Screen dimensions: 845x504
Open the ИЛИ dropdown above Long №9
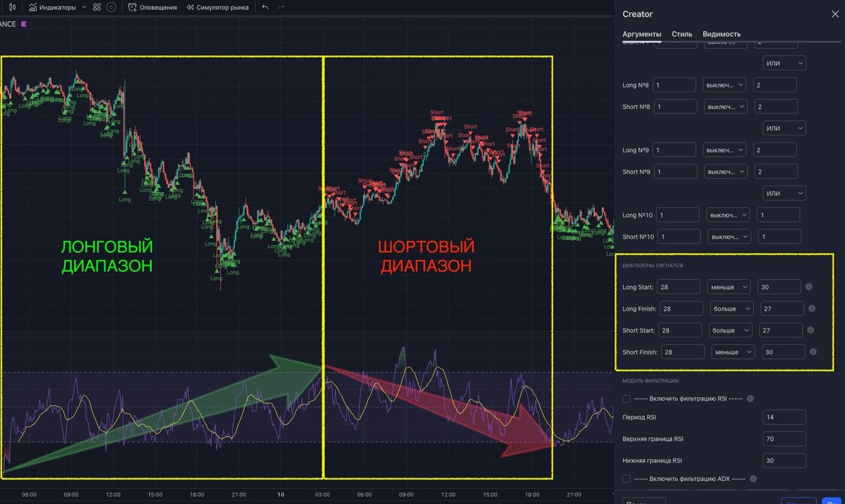784,128
